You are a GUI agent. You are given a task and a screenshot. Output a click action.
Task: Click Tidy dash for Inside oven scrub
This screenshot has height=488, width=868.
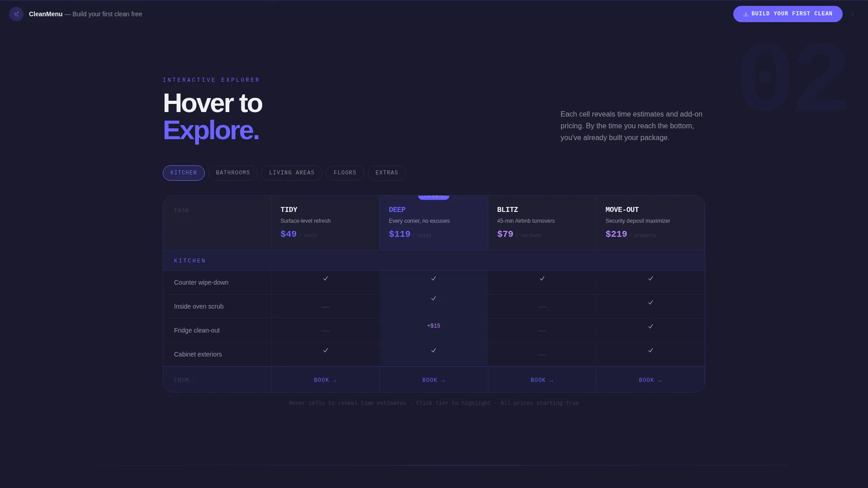point(325,307)
